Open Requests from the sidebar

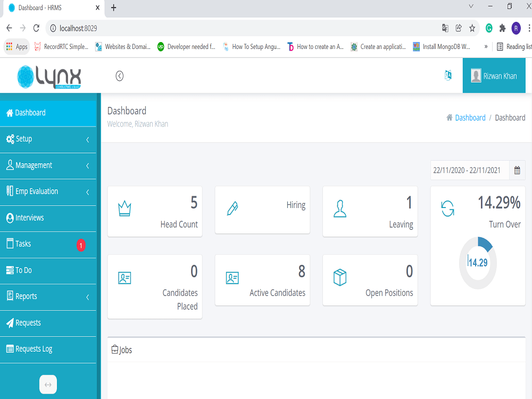pyautogui.click(x=48, y=323)
